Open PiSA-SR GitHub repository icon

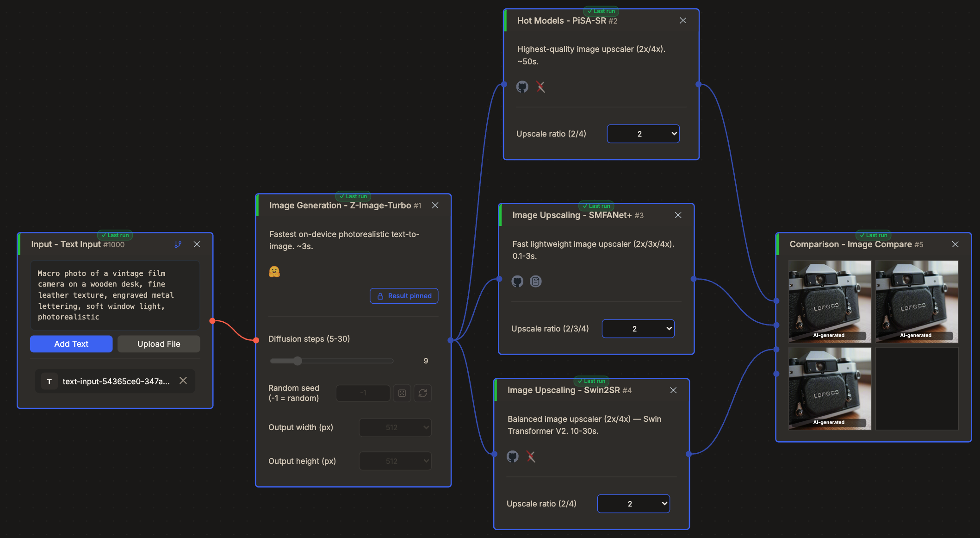coord(522,87)
